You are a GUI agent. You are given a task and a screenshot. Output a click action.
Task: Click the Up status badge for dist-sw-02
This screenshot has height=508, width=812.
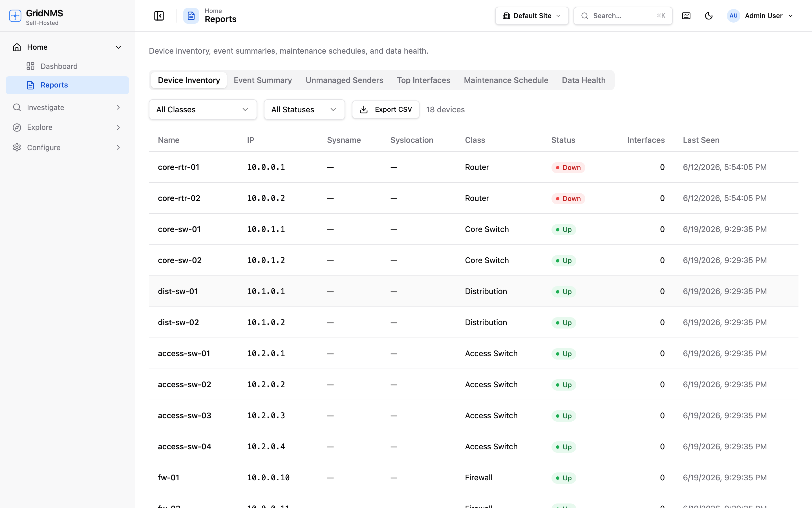coord(564,323)
